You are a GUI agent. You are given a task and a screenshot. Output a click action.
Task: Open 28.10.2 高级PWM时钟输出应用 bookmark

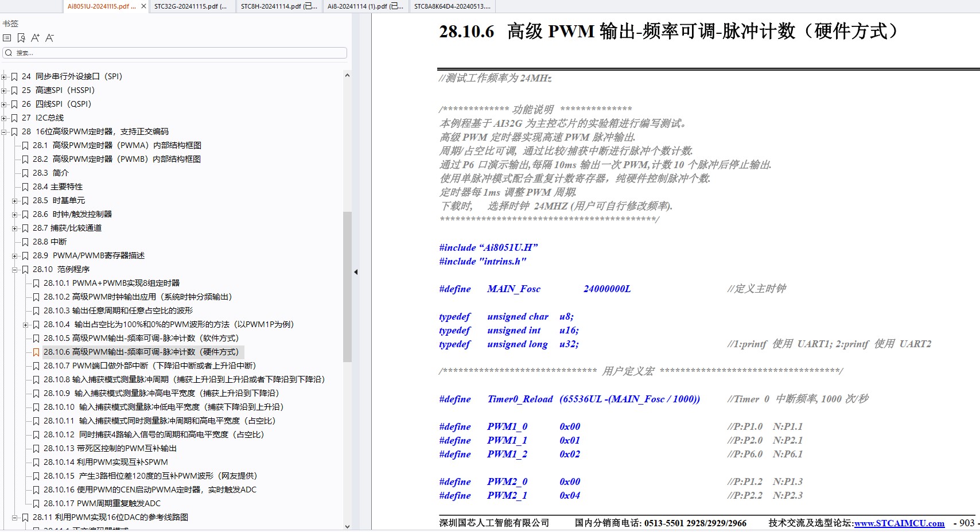(138, 297)
